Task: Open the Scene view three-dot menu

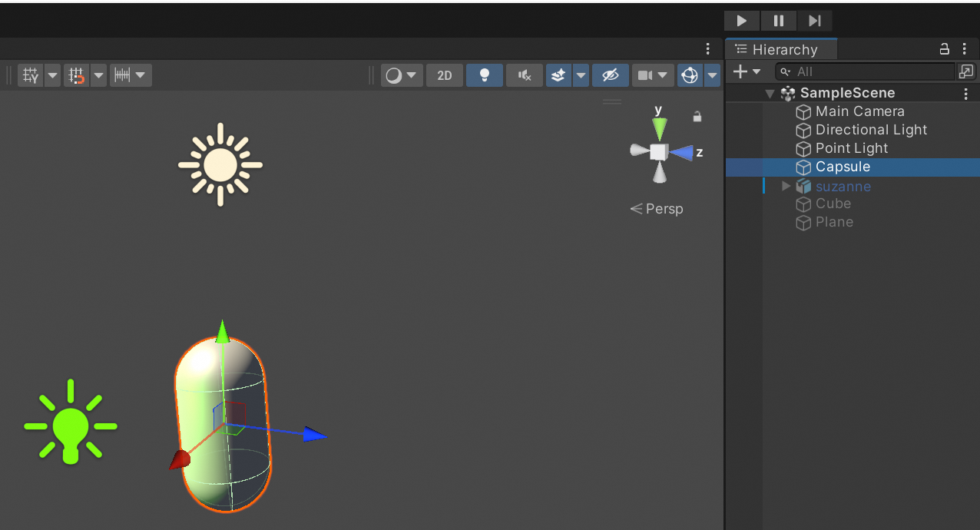Action: coord(708,49)
